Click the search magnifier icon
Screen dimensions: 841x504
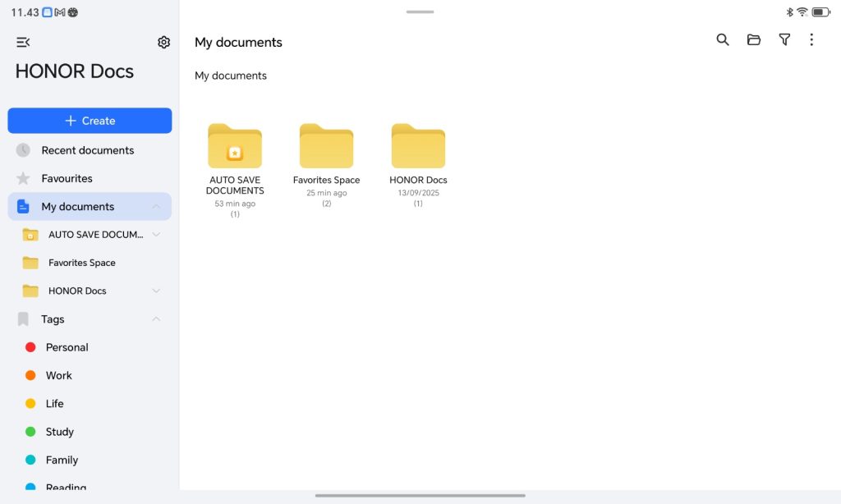tap(723, 39)
